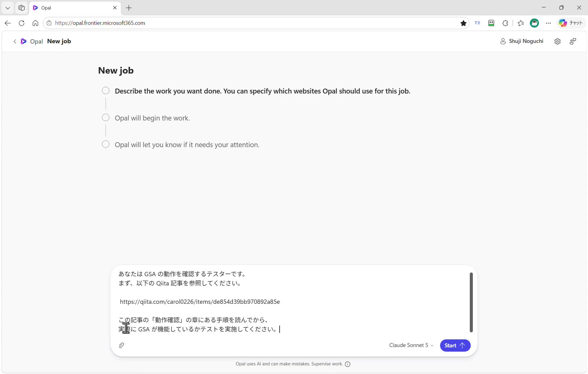Click 'New job' breadcrumb title in header
The image size is (588, 374).
click(59, 41)
